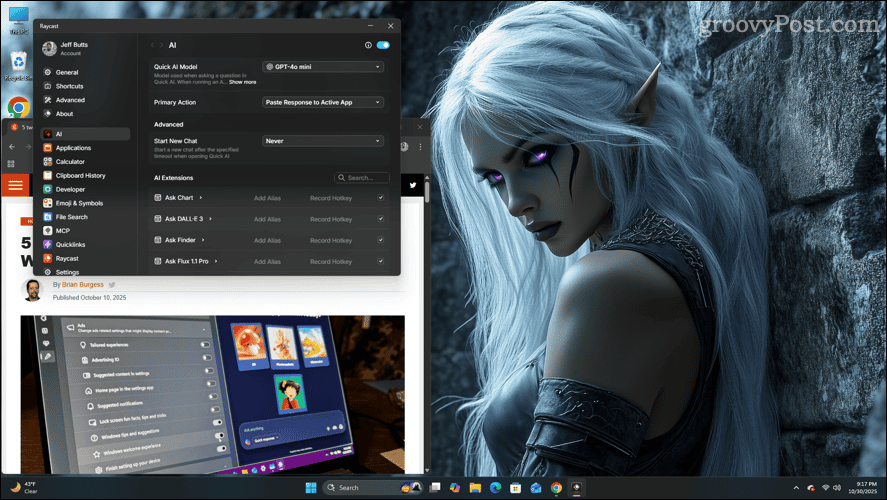Expand the Ask Finder chevron
This screenshot has width=887, height=500.
click(203, 240)
